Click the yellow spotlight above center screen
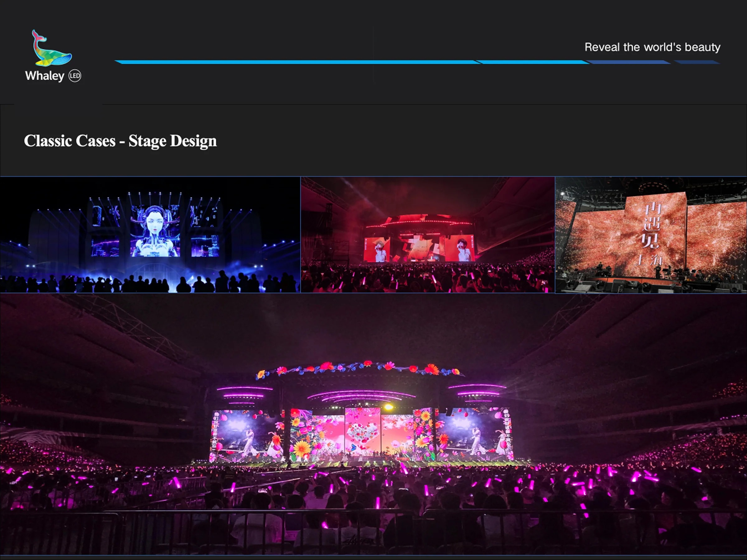The image size is (747, 560). click(x=388, y=407)
